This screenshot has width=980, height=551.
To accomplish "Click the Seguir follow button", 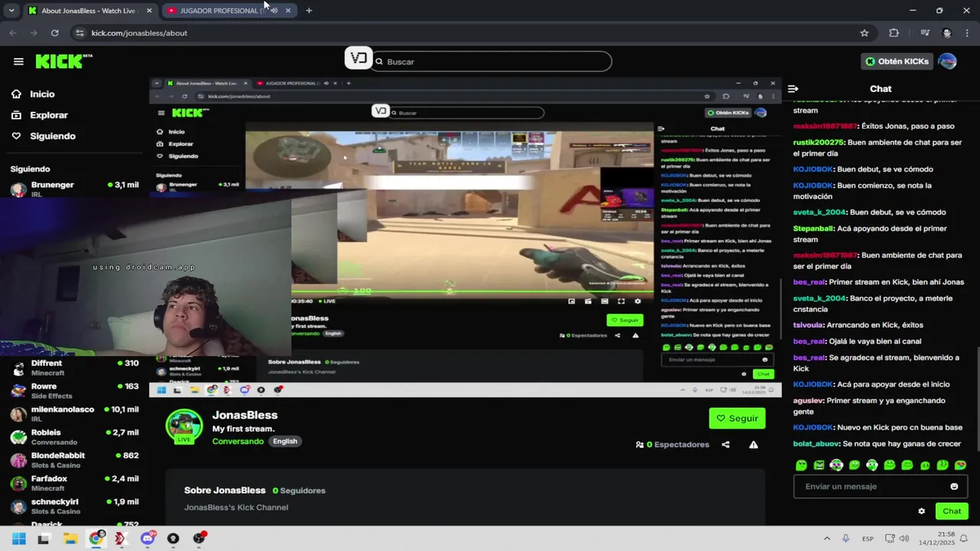I will click(737, 418).
